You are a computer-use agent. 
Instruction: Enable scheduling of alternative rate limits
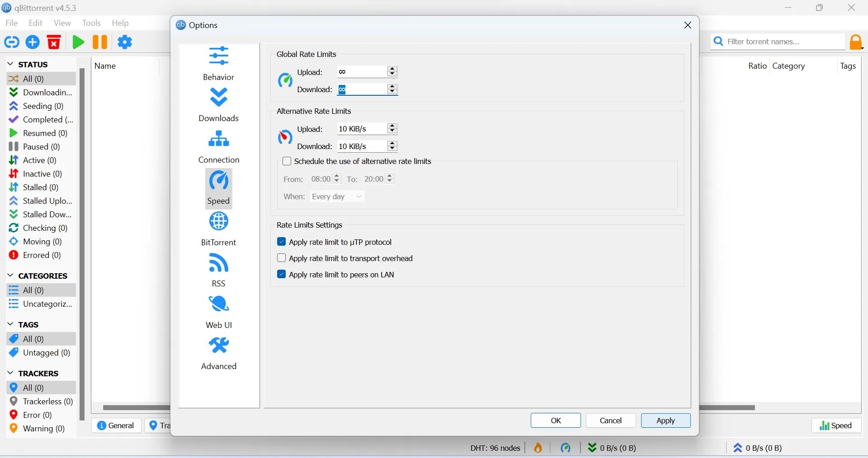pos(288,161)
